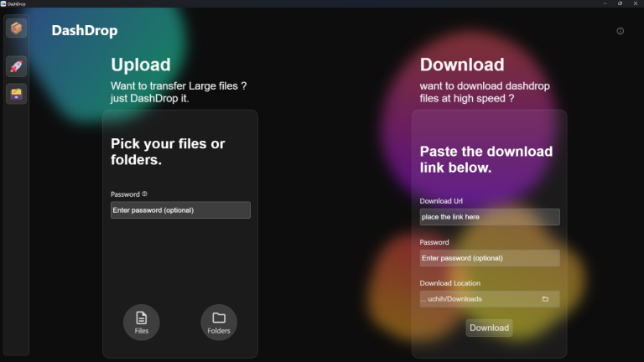Click the Download button
Image resolution: width=644 pixels, height=362 pixels.
point(489,328)
